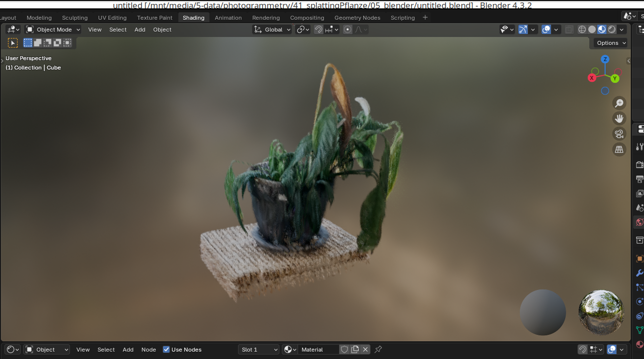
Task: Open the Add menu in viewport header
Action: click(x=140, y=30)
